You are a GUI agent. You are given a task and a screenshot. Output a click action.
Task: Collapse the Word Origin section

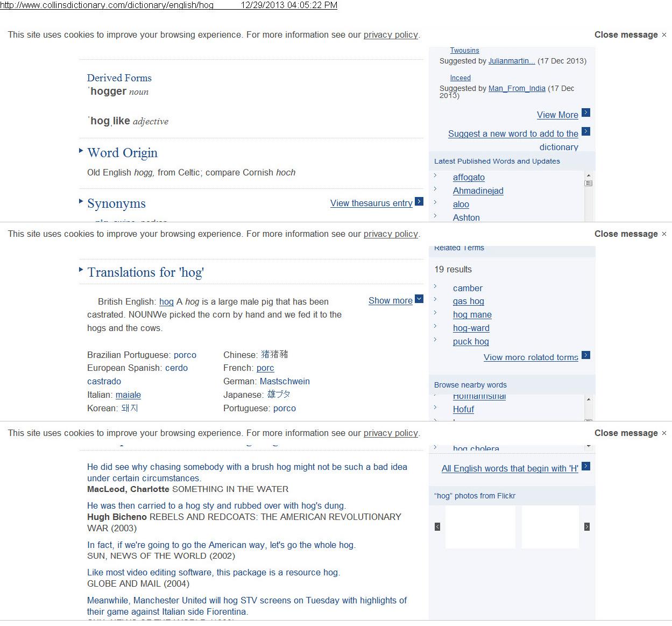tap(81, 151)
